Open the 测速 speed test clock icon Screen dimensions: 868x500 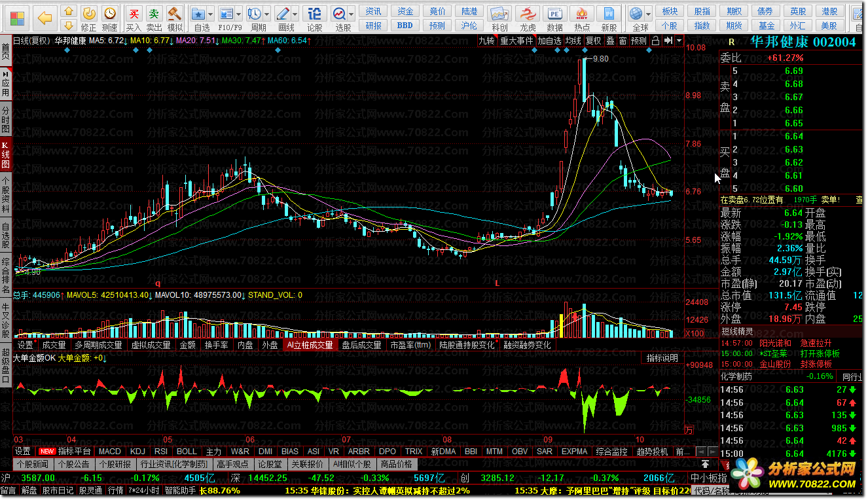[x=109, y=14]
